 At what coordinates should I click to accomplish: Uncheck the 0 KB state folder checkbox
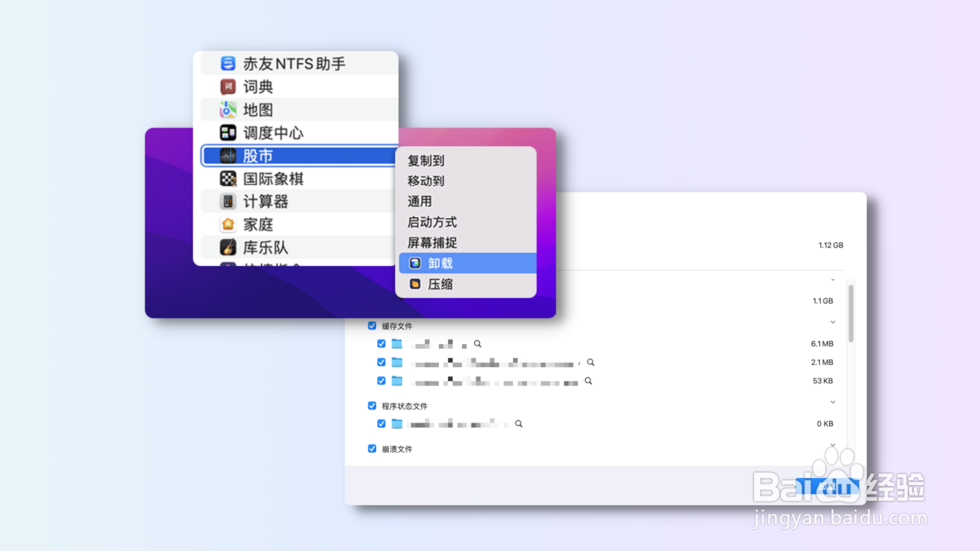coord(381,424)
